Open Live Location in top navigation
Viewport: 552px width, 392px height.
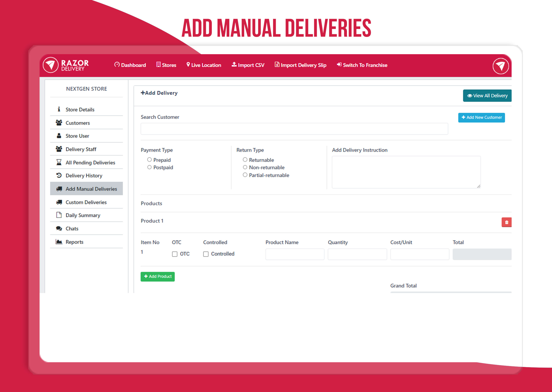click(x=204, y=65)
